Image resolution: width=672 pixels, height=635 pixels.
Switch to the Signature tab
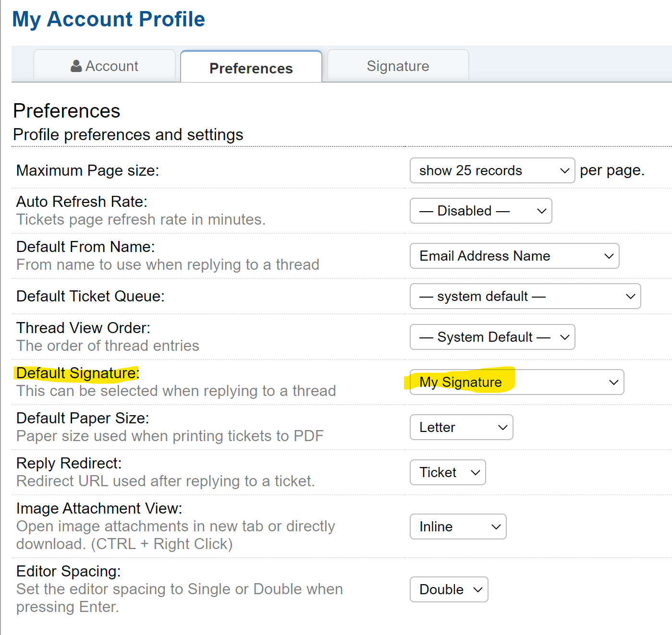tap(398, 66)
